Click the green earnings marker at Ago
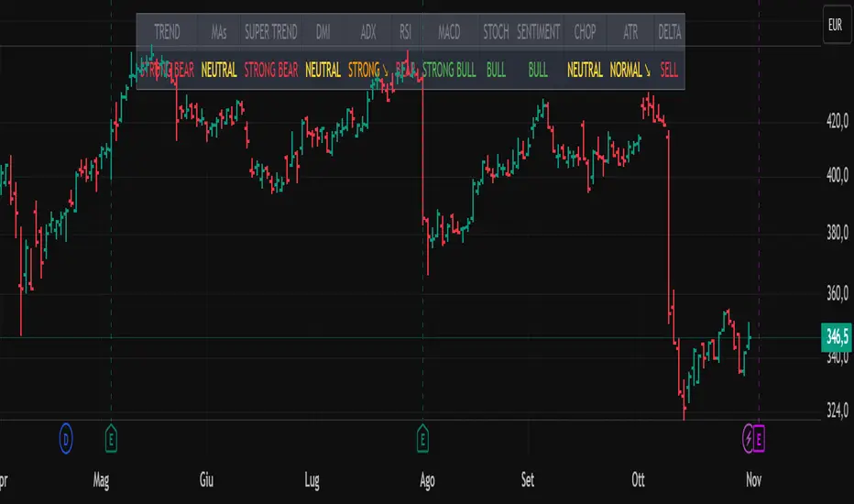Viewport: 854px width, 504px height. pos(422,438)
